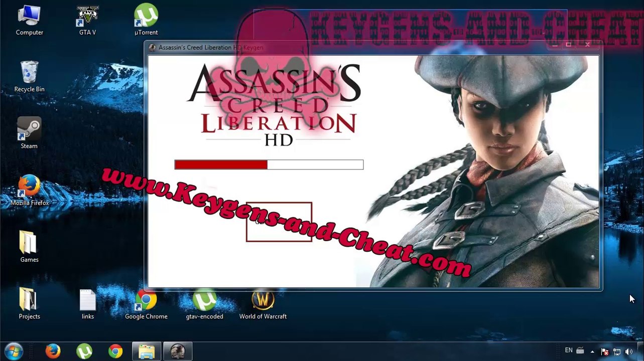Click the EN language indicator
The height and width of the screenshot is (361, 644).
click(569, 350)
